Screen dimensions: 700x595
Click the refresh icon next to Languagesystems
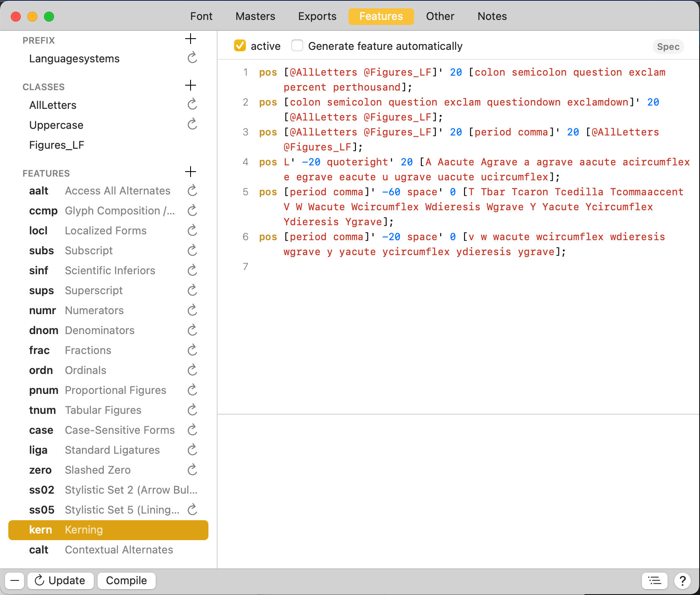pos(192,58)
